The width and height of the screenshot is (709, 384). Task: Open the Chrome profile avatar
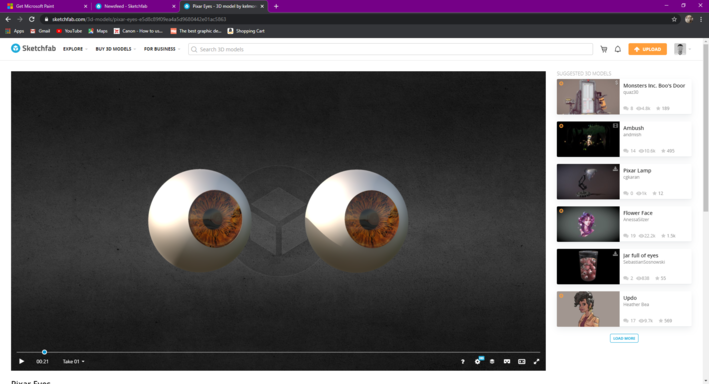pyautogui.click(x=689, y=19)
